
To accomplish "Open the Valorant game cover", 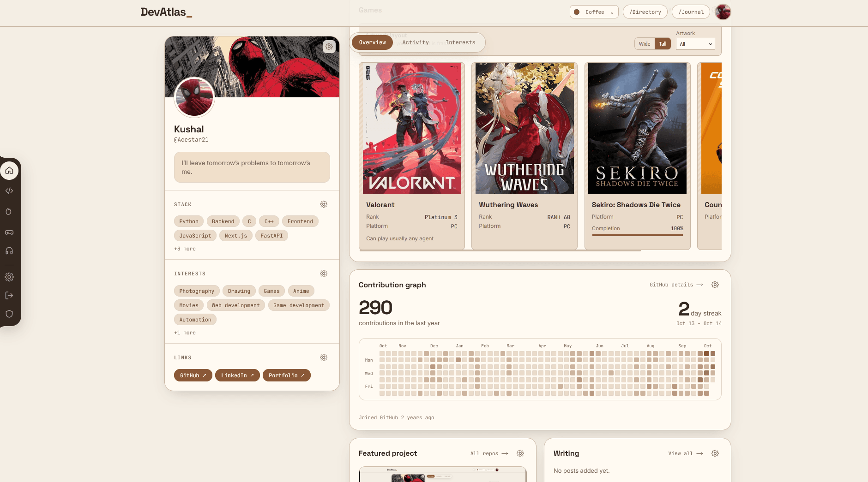I will 411,128.
